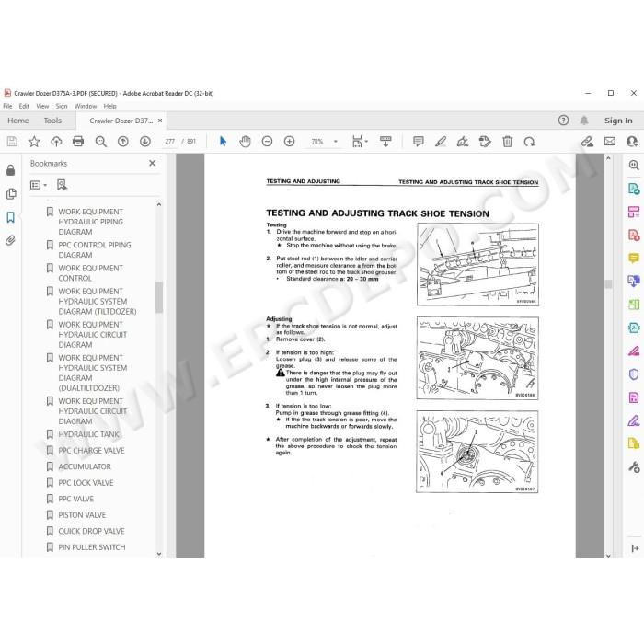
Task: Open the ACCUMULATOR bookmark
Action: click(85, 466)
